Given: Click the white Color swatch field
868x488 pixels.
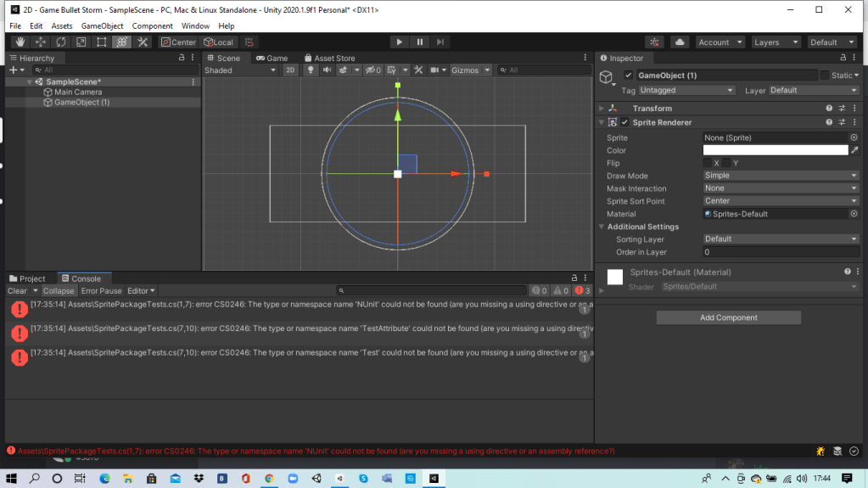Looking at the screenshot, I should click(x=775, y=150).
